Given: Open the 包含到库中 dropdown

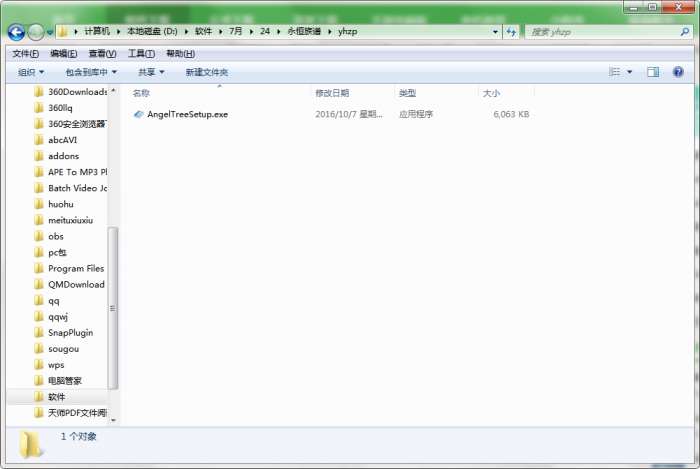Looking at the screenshot, I should [x=91, y=72].
